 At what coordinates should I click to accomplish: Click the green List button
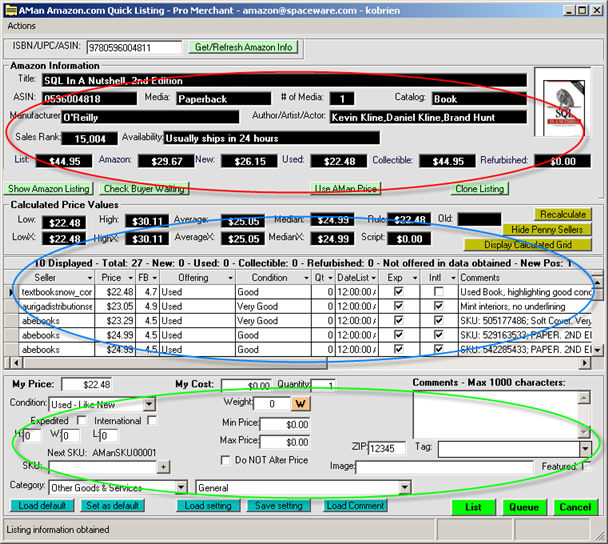(472, 507)
